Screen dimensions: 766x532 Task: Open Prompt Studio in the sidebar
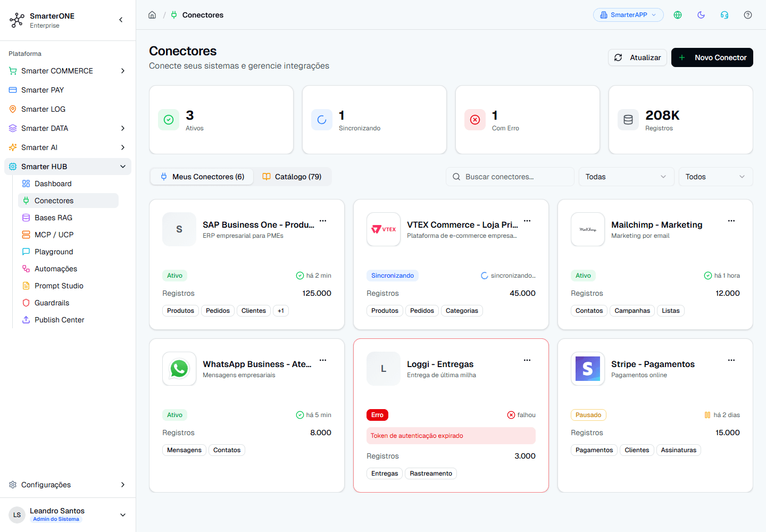[68, 286]
